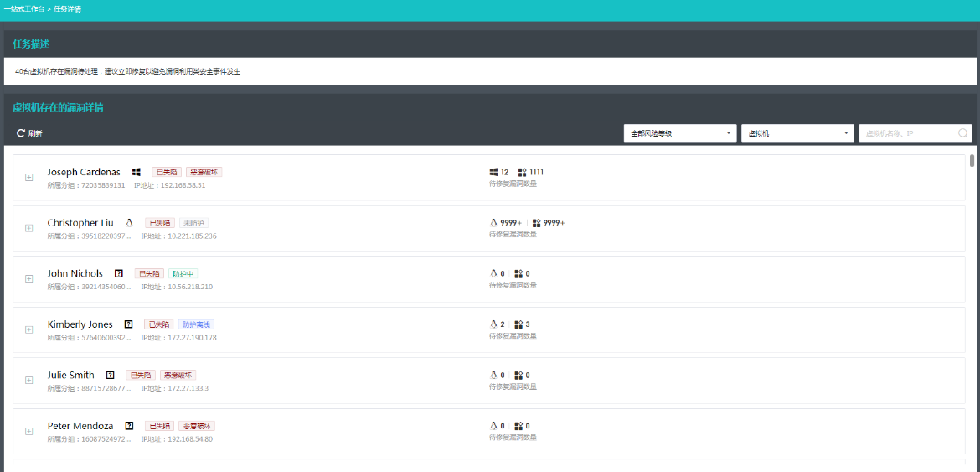Expand the Christopher Liu row details
Viewport: 980px width, 472px height.
pos(28,228)
